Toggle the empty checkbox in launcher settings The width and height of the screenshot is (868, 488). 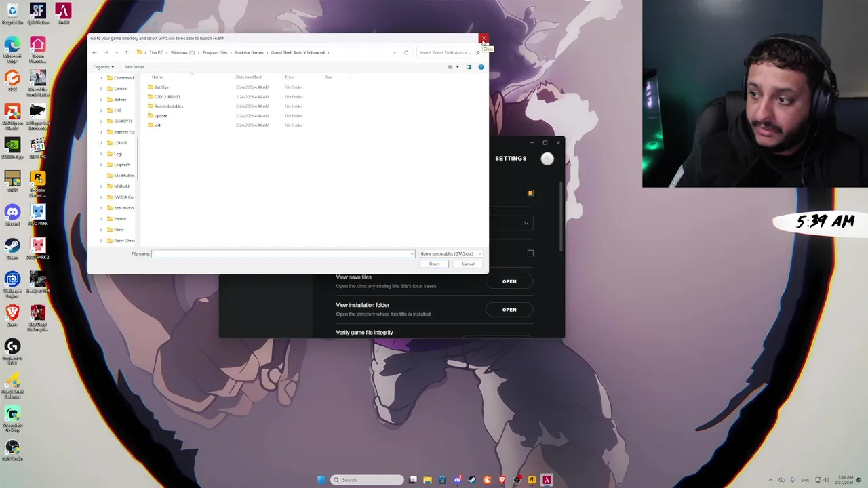(x=530, y=253)
